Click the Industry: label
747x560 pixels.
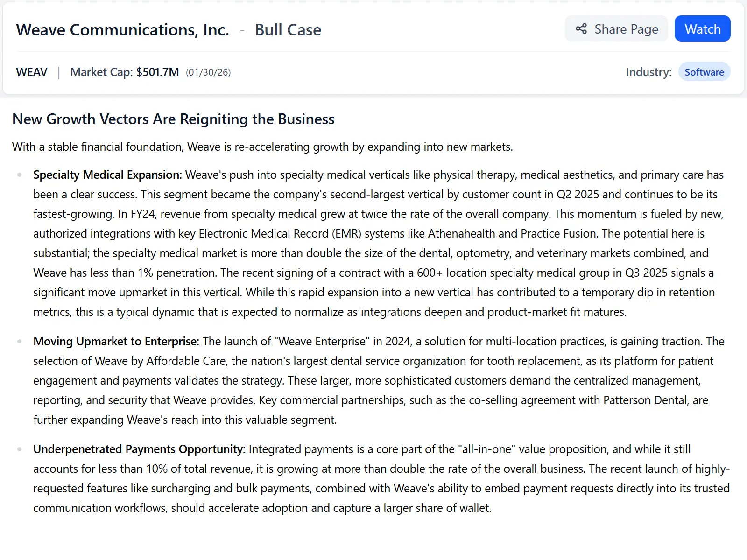(648, 72)
